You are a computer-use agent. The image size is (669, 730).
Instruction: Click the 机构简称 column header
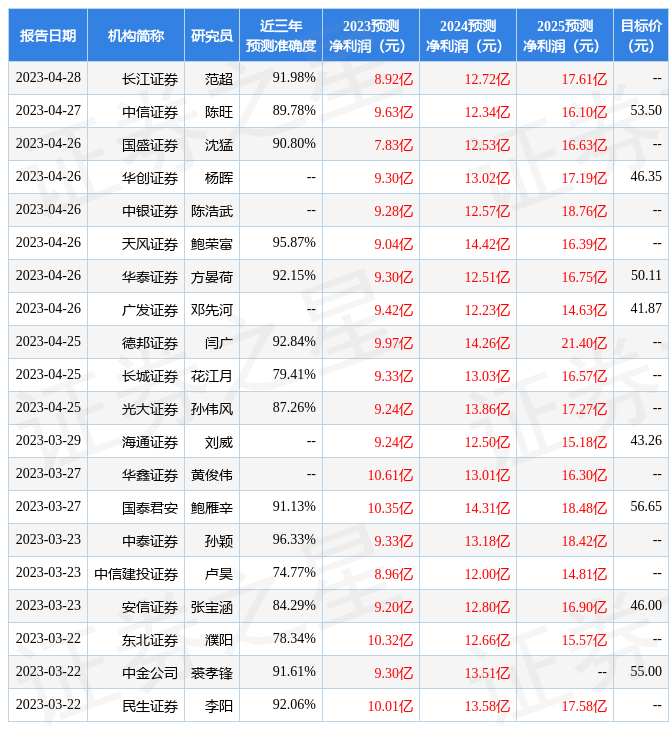(136, 35)
